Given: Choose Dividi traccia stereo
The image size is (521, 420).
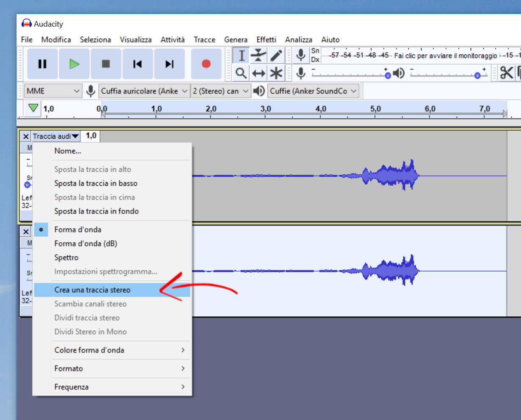Looking at the screenshot, I should click(x=112, y=318).
